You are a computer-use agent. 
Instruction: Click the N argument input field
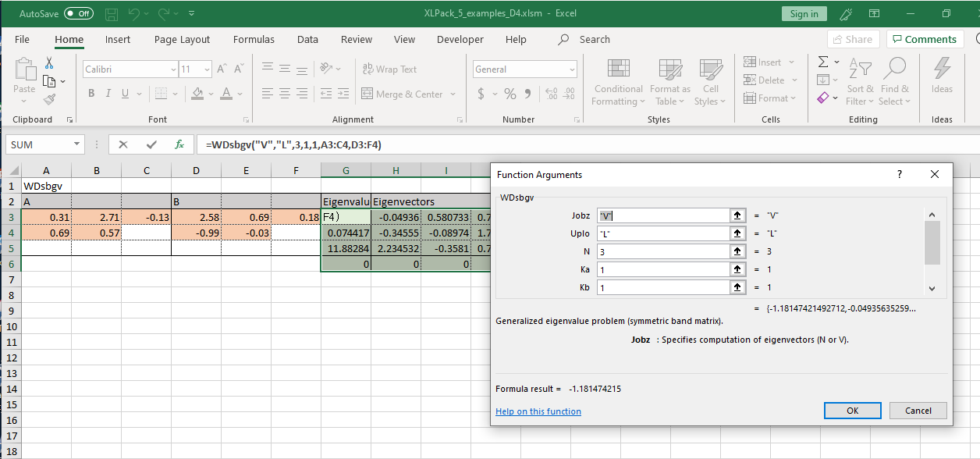tap(662, 251)
